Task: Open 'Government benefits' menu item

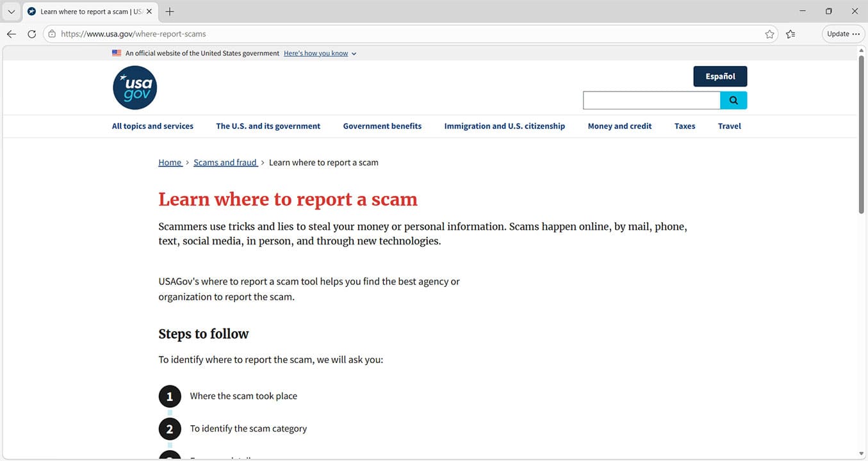Action: tap(382, 126)
